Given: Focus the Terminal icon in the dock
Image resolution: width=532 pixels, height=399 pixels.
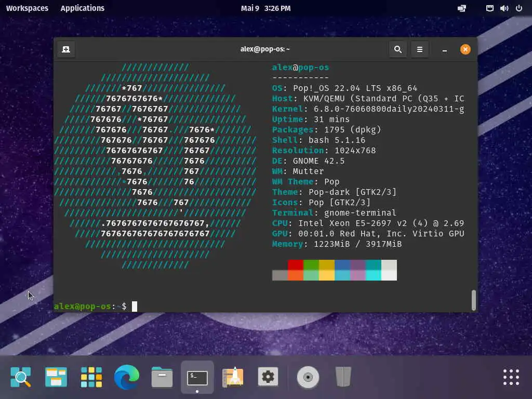Looking at the screenshot, I should pyautogui.click(x=197, y=377).
